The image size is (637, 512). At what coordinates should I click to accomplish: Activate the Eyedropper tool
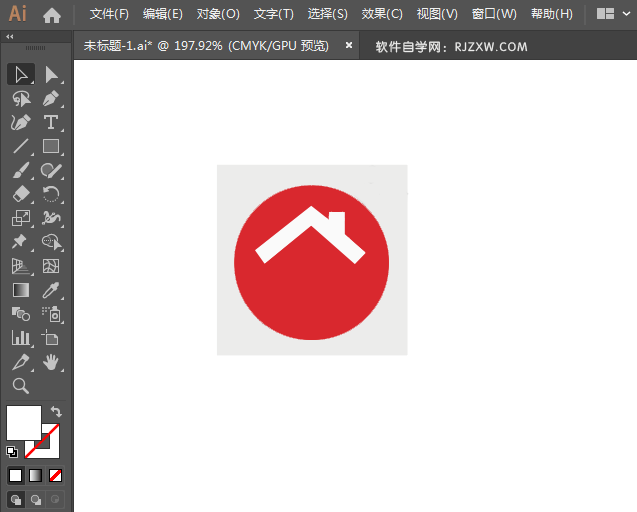(51, 290)
